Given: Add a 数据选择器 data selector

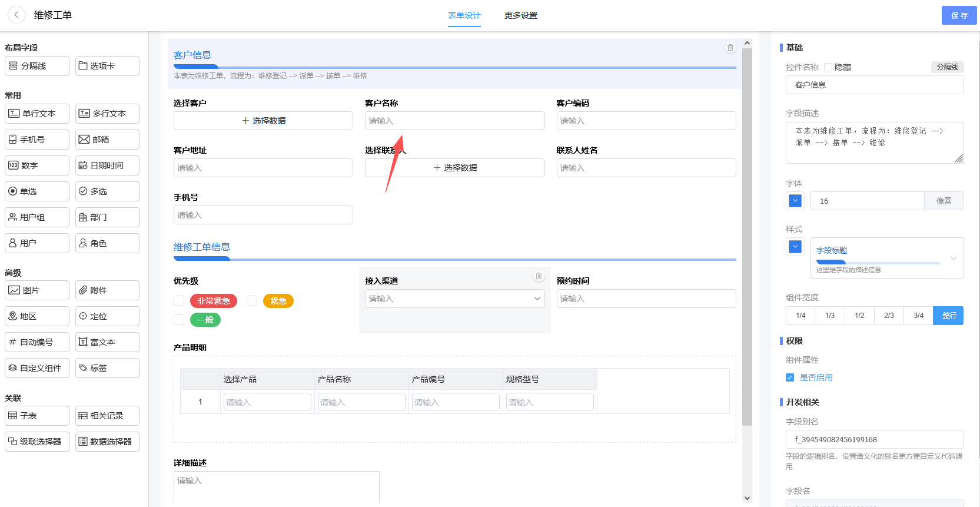Looking at the screenshot, I should (107, 442).
